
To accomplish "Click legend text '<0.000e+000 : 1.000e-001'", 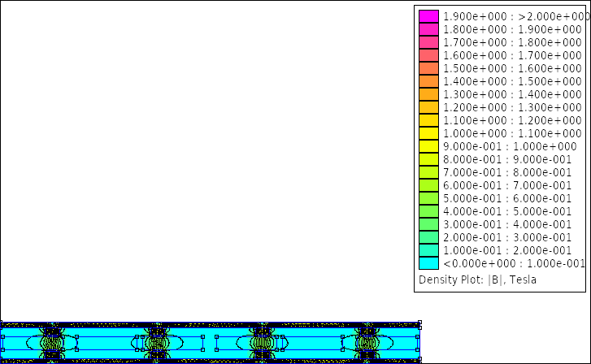I will coord(514,263).
